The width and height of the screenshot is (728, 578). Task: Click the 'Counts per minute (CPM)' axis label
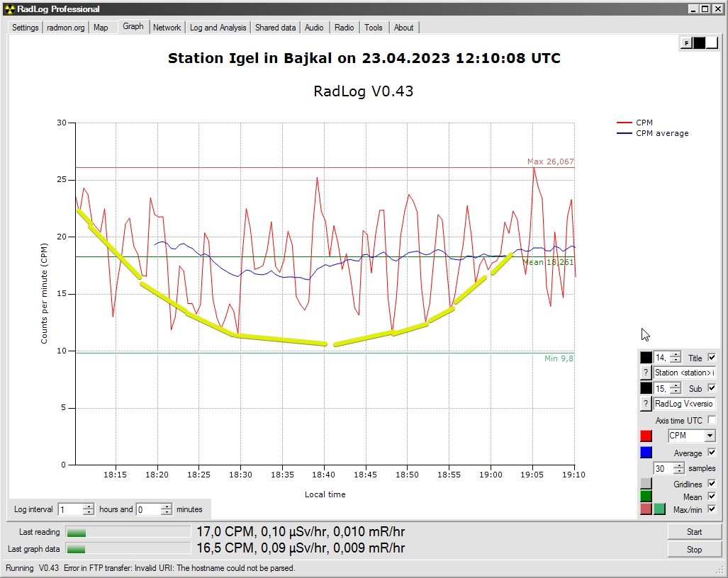[44, 293]
